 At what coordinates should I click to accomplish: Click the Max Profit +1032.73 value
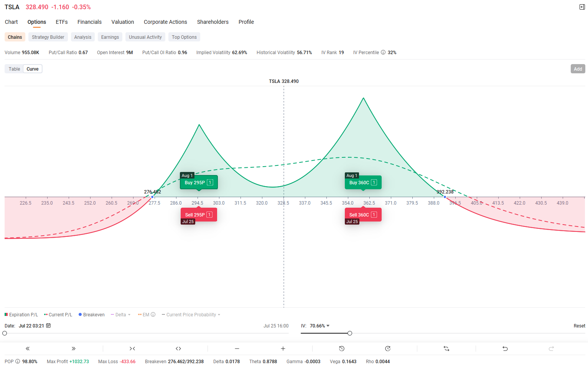79,362
